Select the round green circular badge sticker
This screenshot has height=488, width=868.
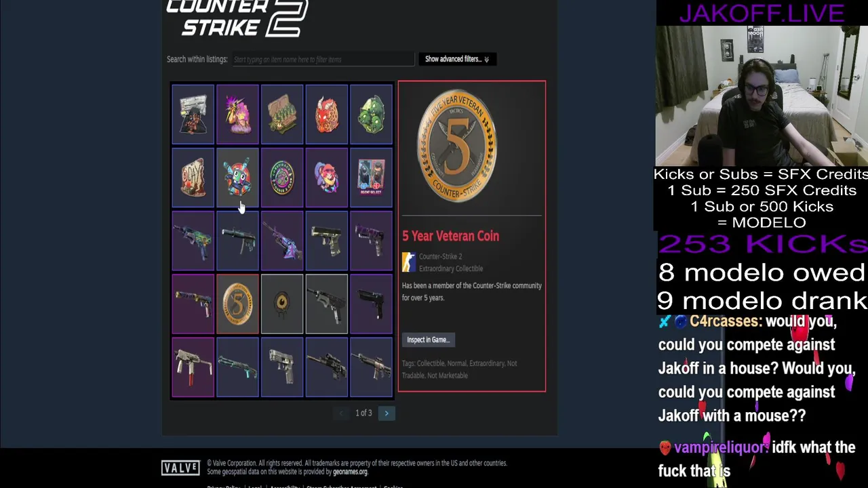coord(282,178)
